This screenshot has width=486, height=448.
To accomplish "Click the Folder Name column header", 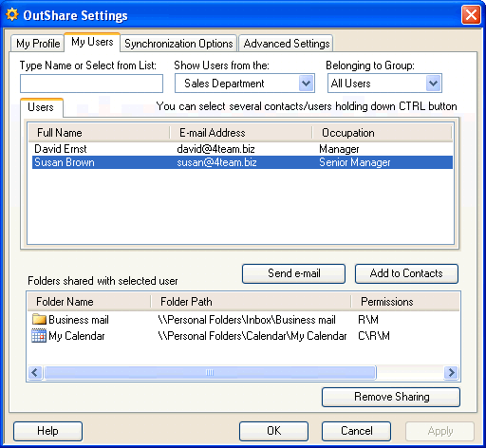I will [89, 302].
